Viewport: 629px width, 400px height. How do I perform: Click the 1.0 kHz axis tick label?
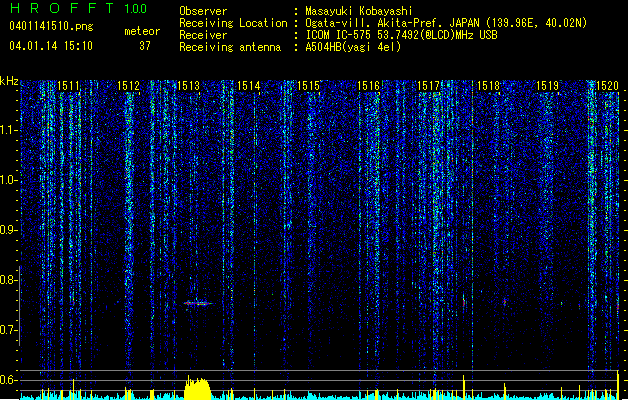9,180
